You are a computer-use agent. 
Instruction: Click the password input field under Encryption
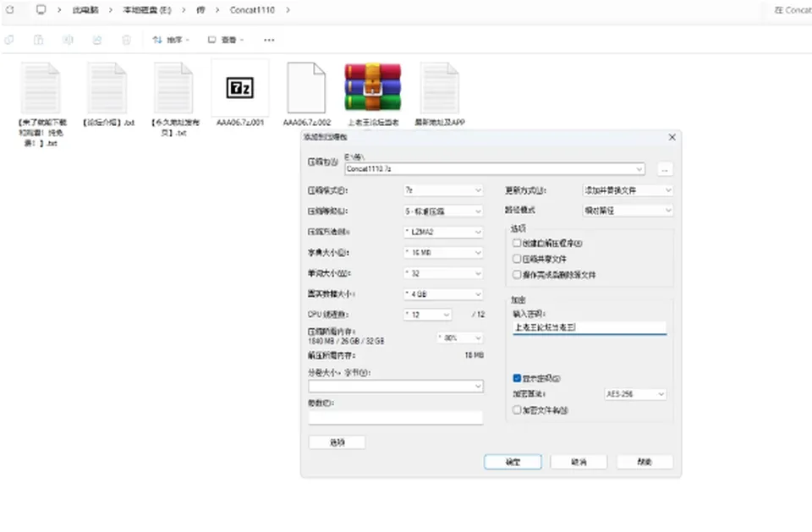pyautogui.click(x=590, y=327)
